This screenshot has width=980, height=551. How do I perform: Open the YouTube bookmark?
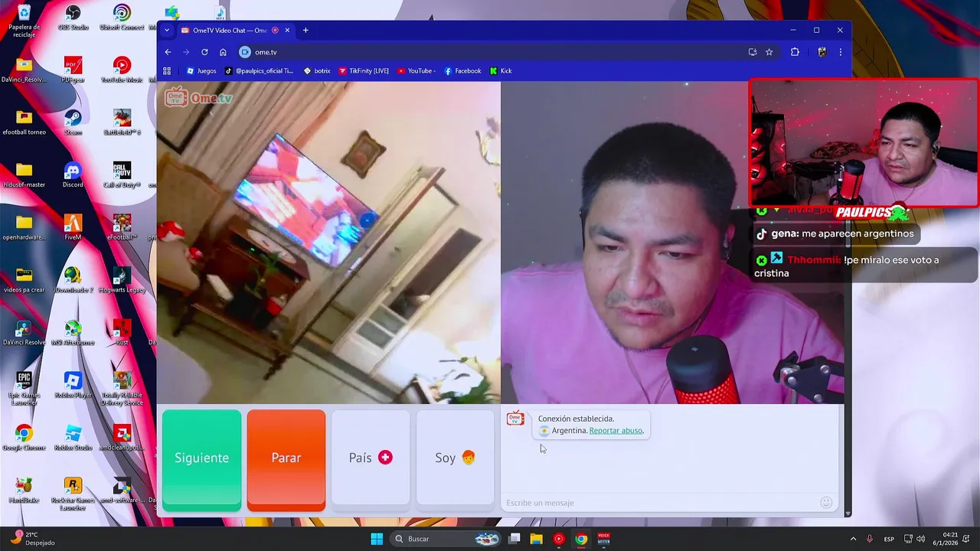(416, 71)
